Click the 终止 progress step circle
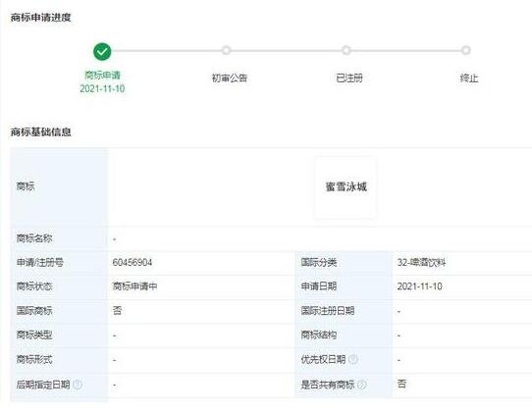Screen dimensions: 532x413 click(x=466, y=51)
